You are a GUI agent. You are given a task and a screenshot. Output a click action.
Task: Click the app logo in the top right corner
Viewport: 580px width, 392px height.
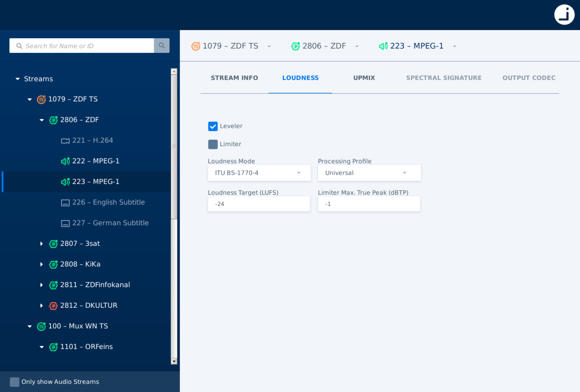[x=564, y=15]
